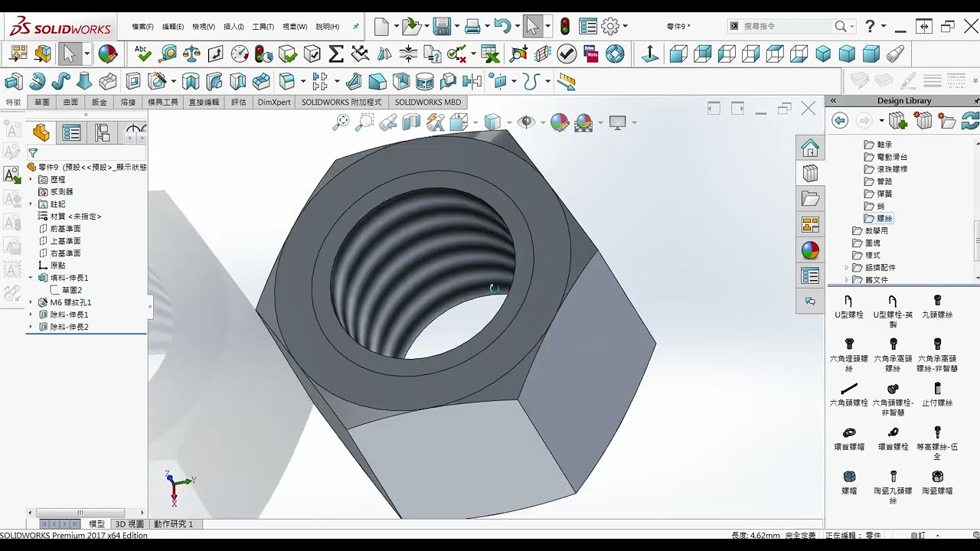Open the FeatureManager design tree tab icon
Screen dimensions: 980x551
(41, 132)
